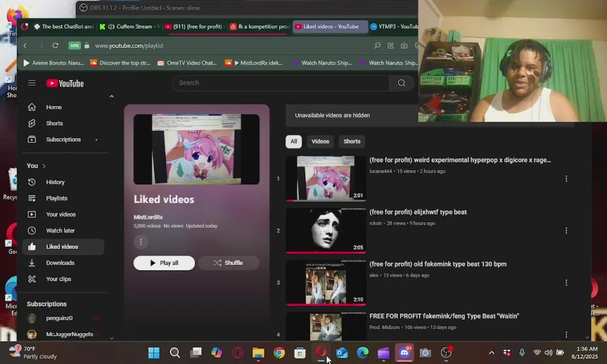Click the Liked videos playlist cover image
The image size is (607, 364).
pyautogui.click(x=196, y=149)
